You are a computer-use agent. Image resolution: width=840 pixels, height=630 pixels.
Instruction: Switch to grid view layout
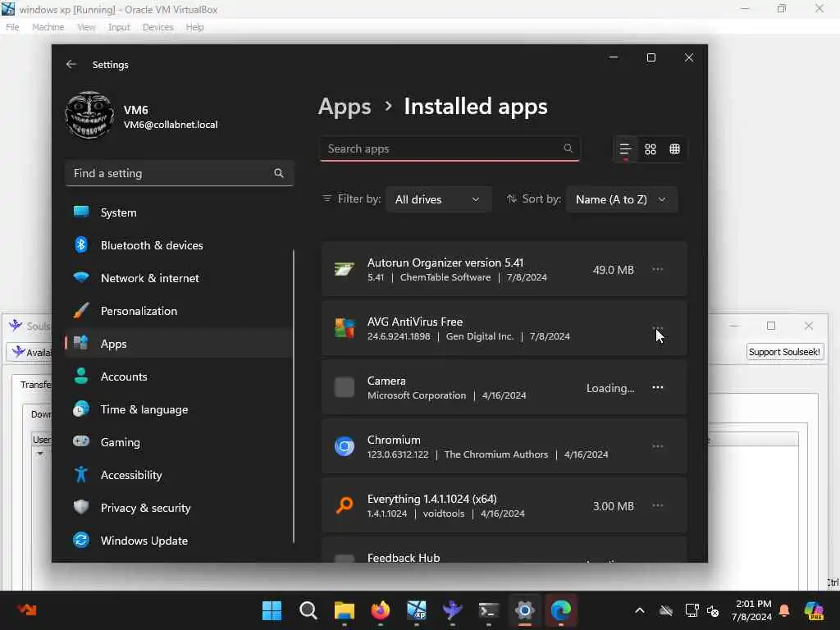click(x=651, y=149)
